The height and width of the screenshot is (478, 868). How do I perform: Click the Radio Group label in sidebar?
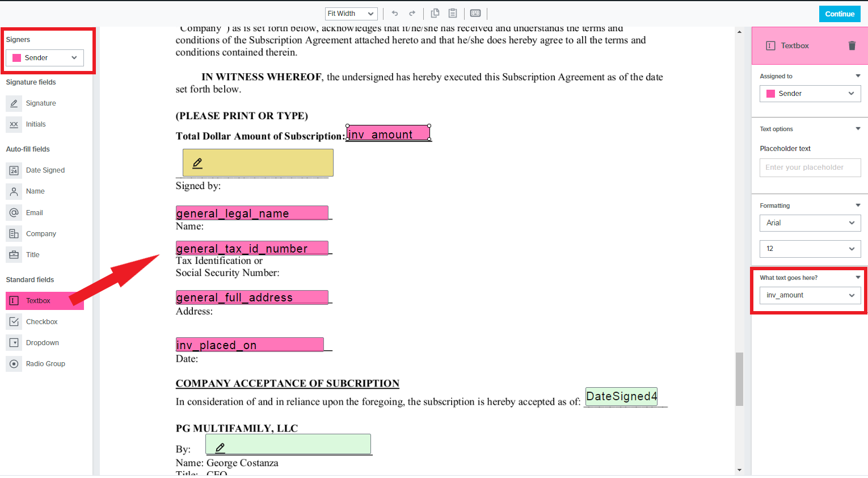pos(45,364)
